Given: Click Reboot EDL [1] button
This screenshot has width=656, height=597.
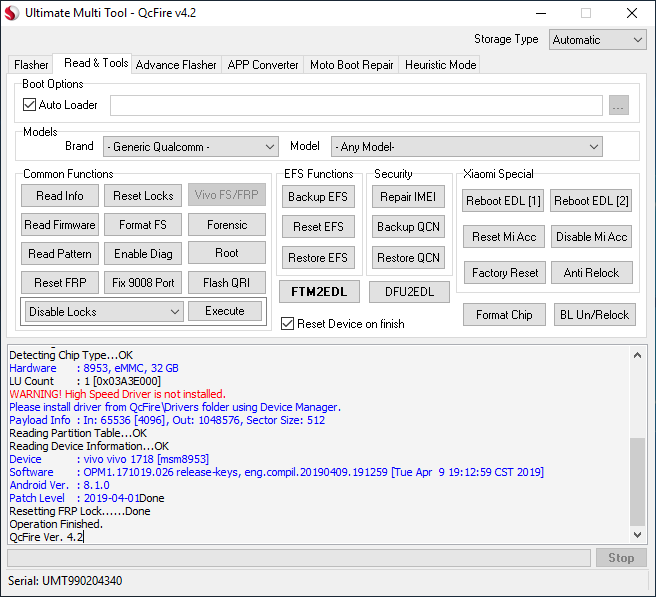Looking at the screenshot, I should click(503, 201).
